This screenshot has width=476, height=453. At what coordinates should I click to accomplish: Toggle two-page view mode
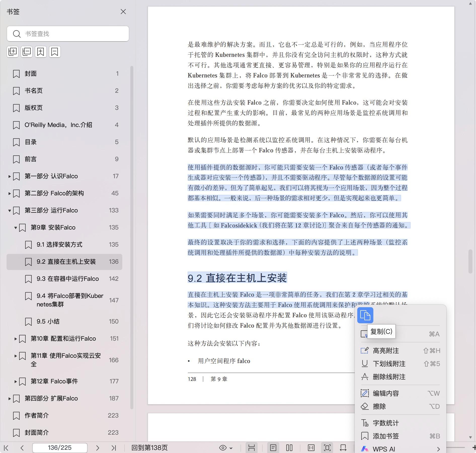tap(289, 448)
